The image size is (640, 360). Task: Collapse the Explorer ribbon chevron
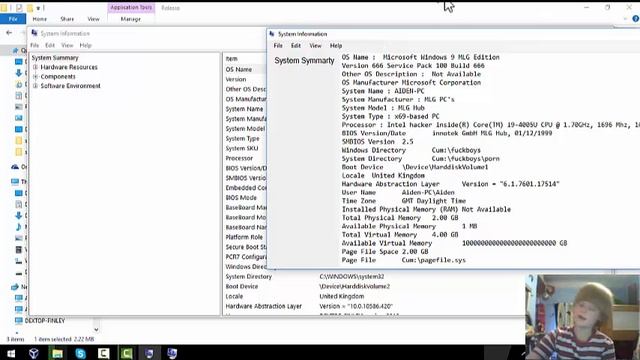coord(625,19)
